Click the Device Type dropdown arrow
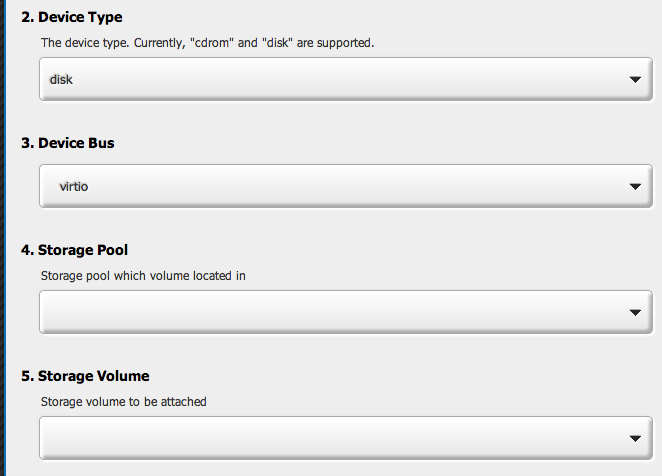 coord(634,80)
